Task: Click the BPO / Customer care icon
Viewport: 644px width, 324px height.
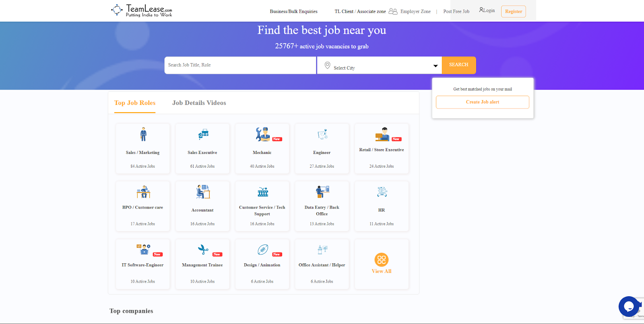Action: click(143, 192)
